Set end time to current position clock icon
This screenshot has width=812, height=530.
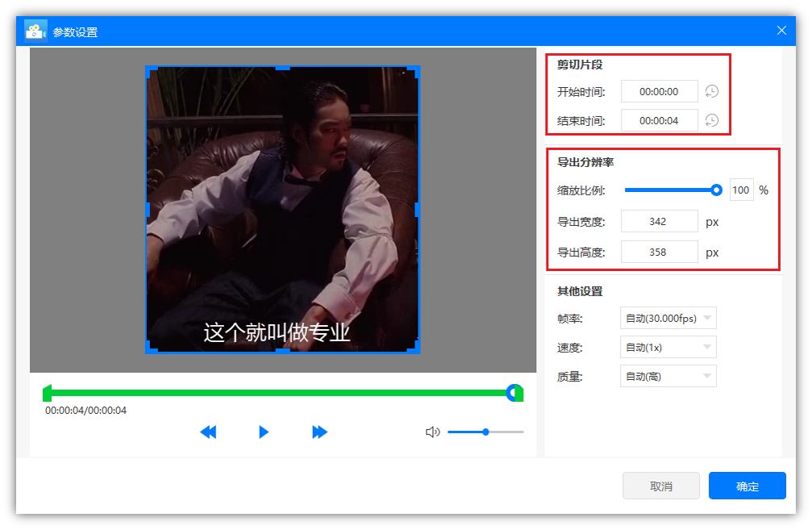click(x=711, y=121)
